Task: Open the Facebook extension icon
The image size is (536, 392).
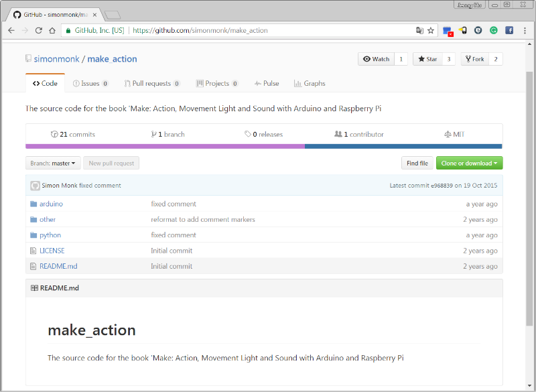Action: tap(509, 30)
